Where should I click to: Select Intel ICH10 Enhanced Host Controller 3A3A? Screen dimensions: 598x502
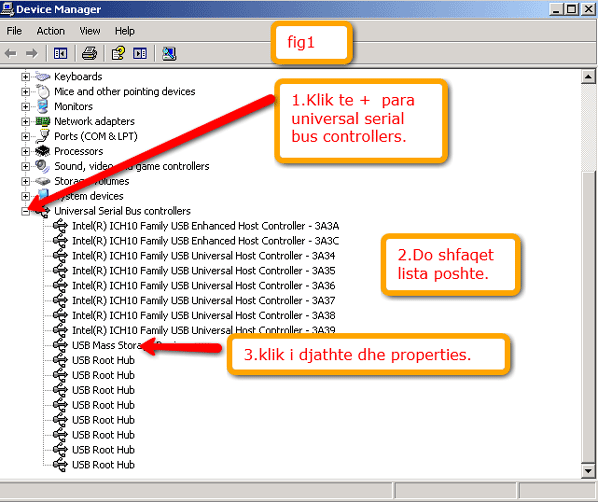click(x=206, y=226)
